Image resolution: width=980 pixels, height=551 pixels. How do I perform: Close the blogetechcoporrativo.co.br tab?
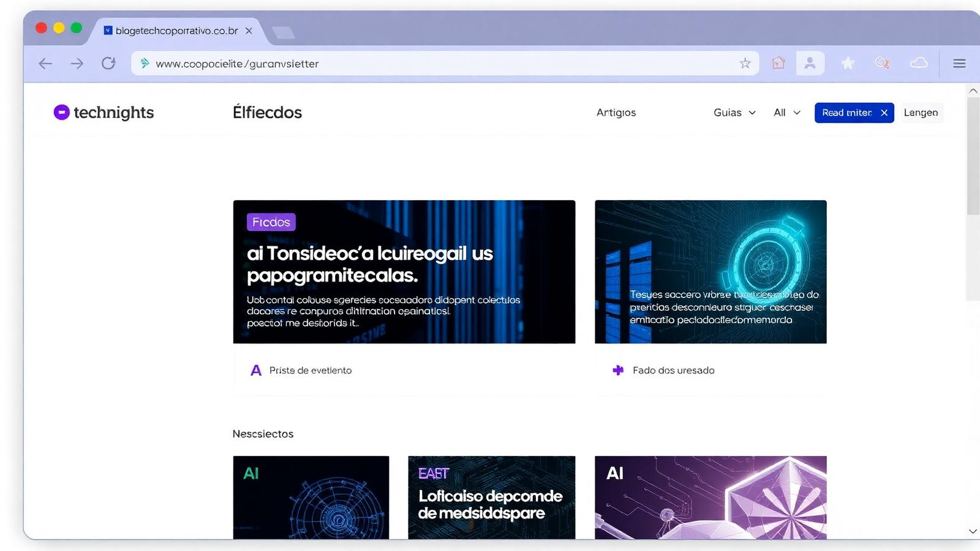[x=249, y=31]
